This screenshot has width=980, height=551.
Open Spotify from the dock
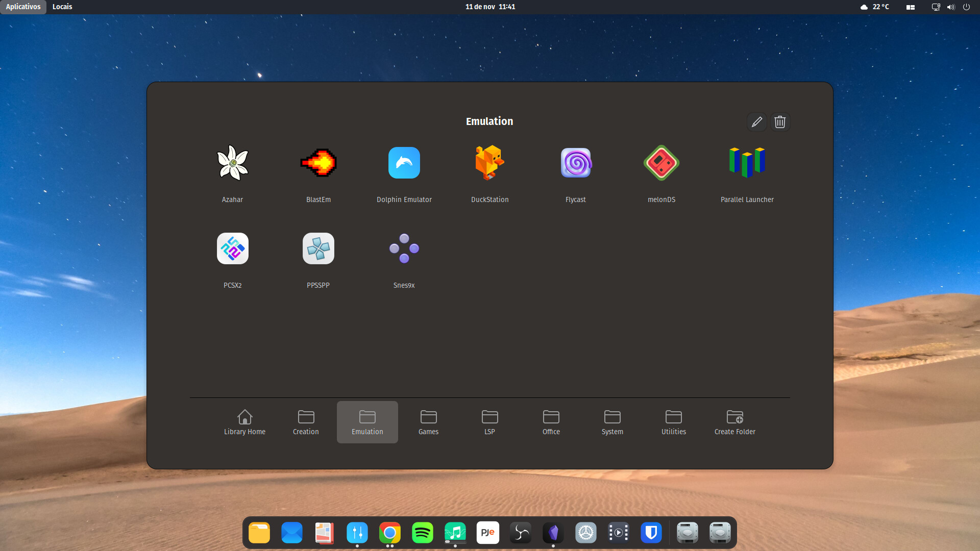[423, 533]
